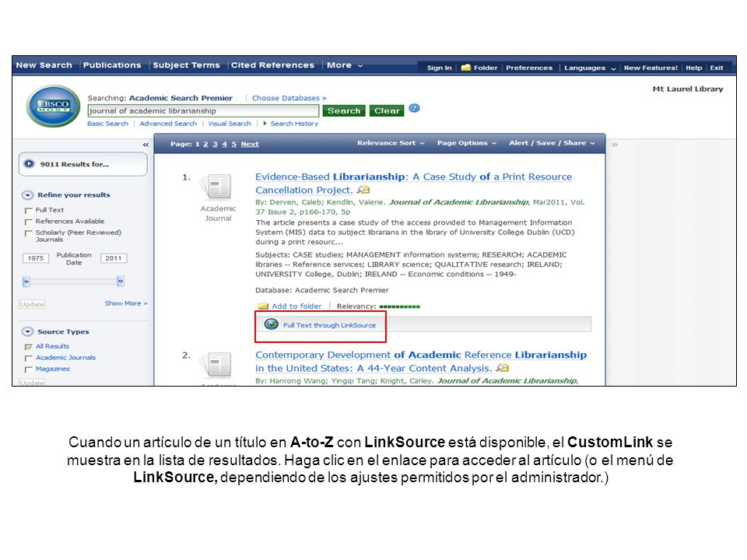
Task: Click the 2011 end year field
Action: (x=114, y=258)
